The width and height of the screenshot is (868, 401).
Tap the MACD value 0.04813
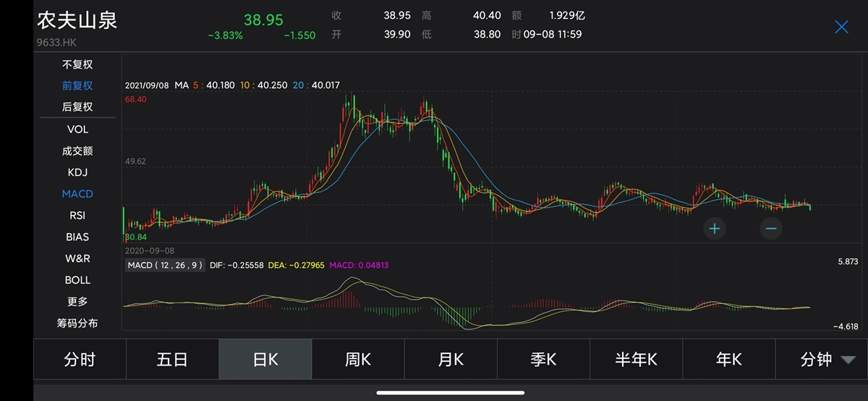point(373,265)
